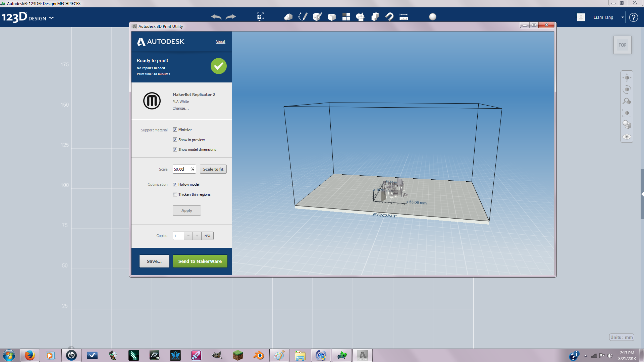Click the x 53.06 mm dimension label
This screenshot has width=644, height=362.
(416, 202)
